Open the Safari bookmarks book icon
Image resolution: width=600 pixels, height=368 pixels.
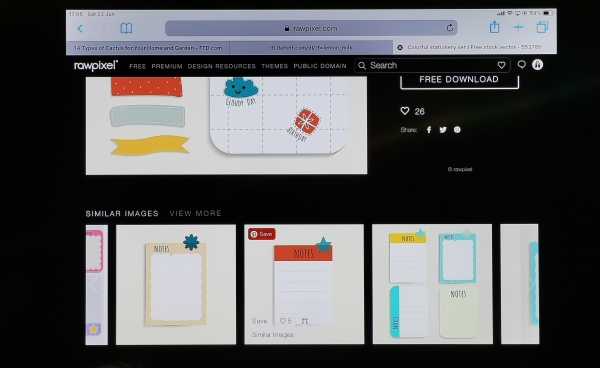126,28
